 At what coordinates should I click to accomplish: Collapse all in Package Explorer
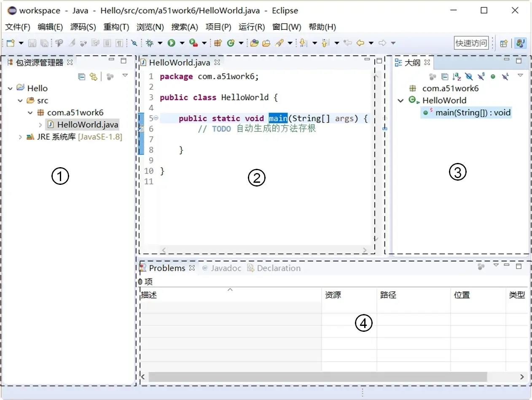(82, 76)
